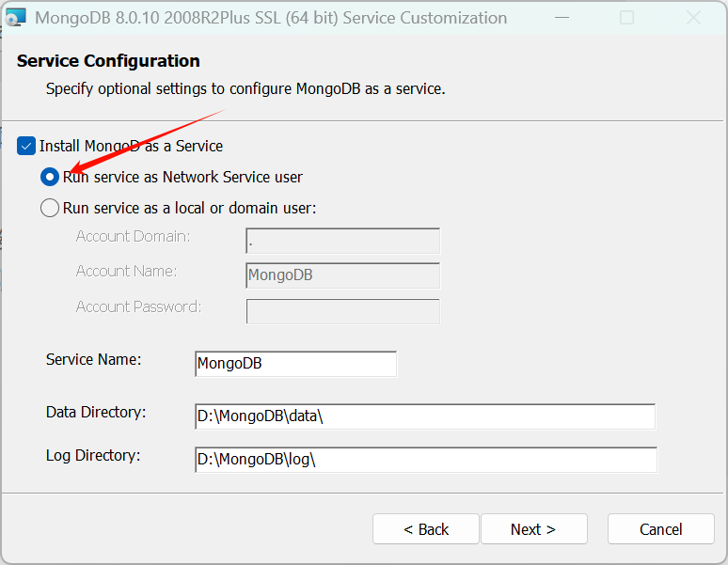Toggle Install MongoD as a Service checkbox

[26, 146]
